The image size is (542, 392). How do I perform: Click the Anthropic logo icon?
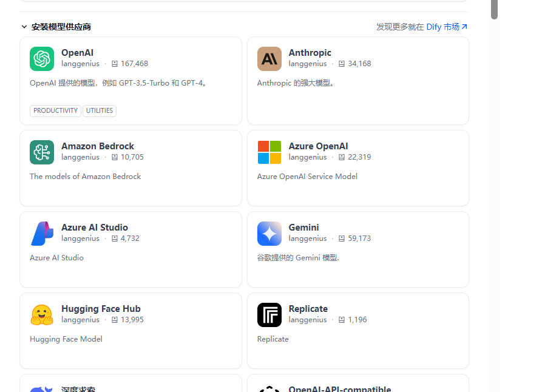coord(269,59)
